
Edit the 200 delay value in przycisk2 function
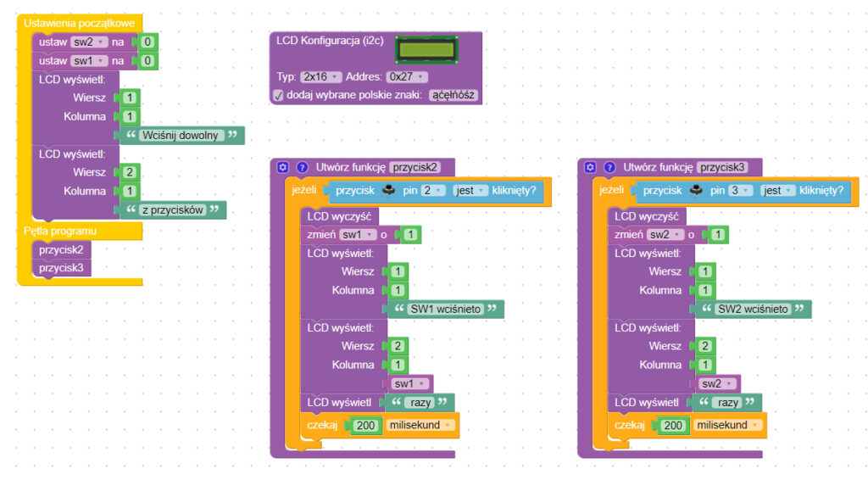pos(365,426)
